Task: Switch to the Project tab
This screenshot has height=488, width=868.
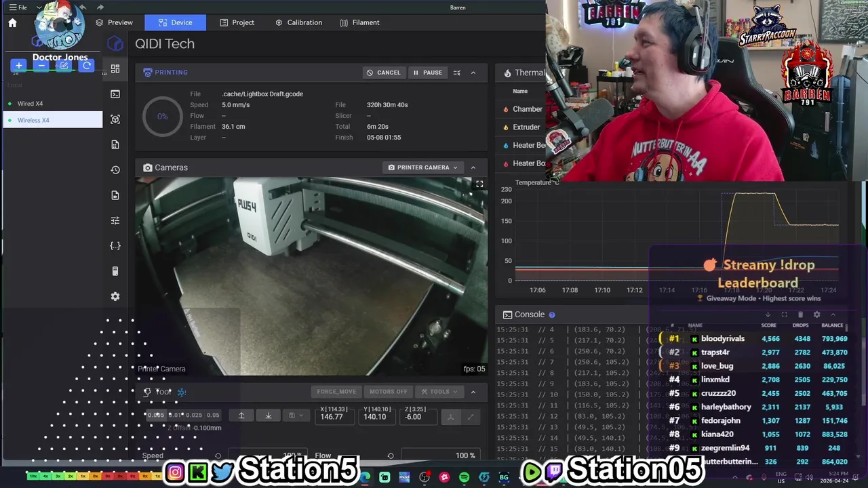Action: pyautogui.click(x=237, y=22)
